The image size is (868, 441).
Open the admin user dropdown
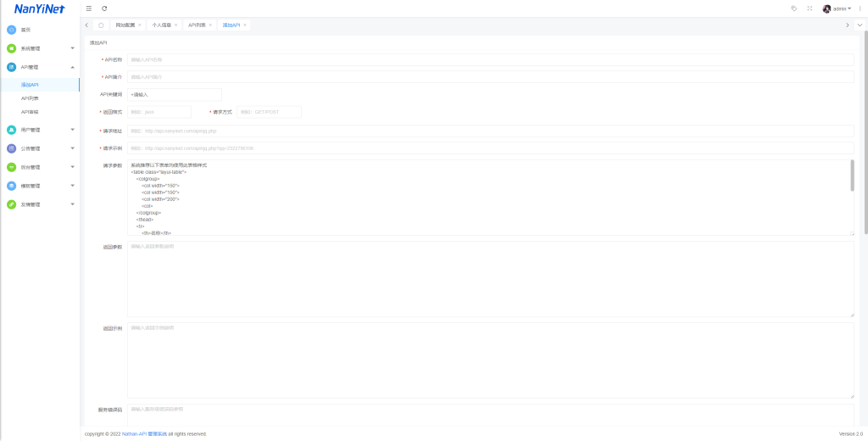click(x=837, y=8)
